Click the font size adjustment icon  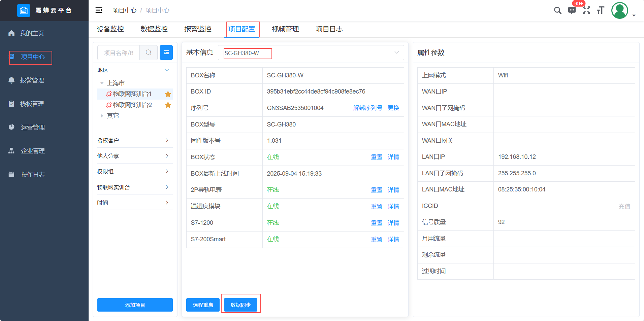(x=600, y=10)
